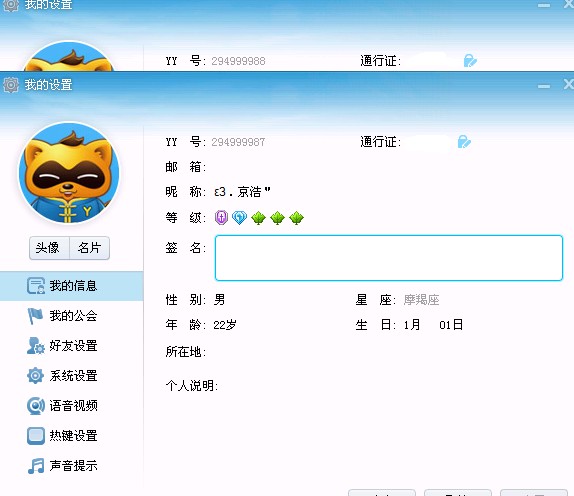Click inside the 签名 signature text box
Image resolution: width=574 pixels, height=496 pixels.
389,258
